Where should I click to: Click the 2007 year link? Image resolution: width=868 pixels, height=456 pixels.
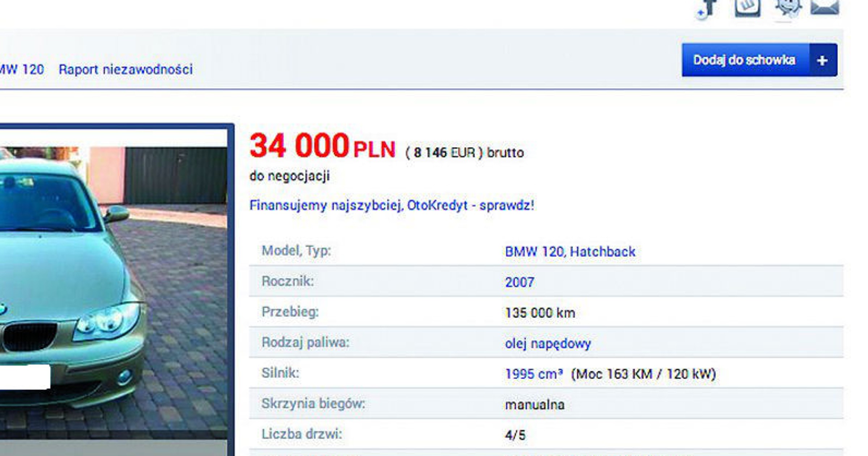coord(519,282)
